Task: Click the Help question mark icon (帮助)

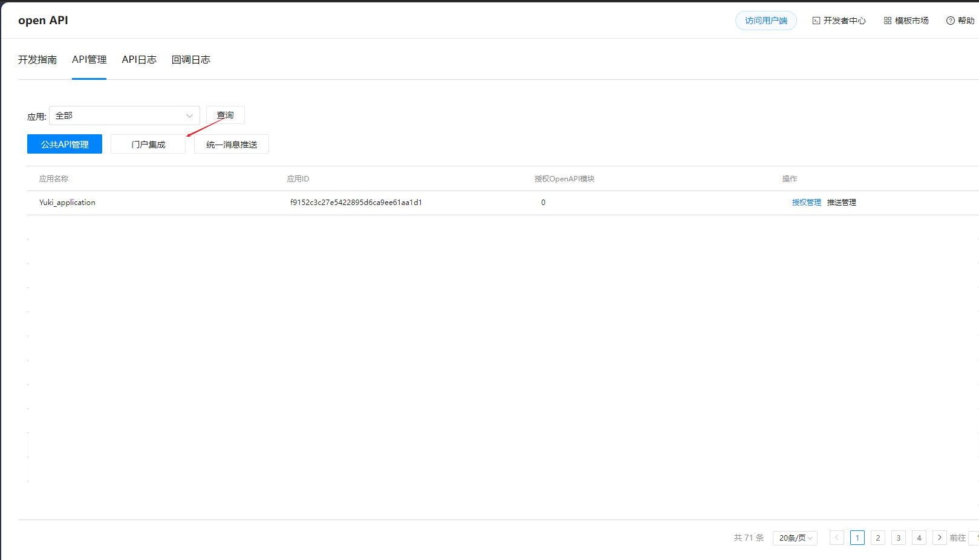Action: click(x=950, y=21)
